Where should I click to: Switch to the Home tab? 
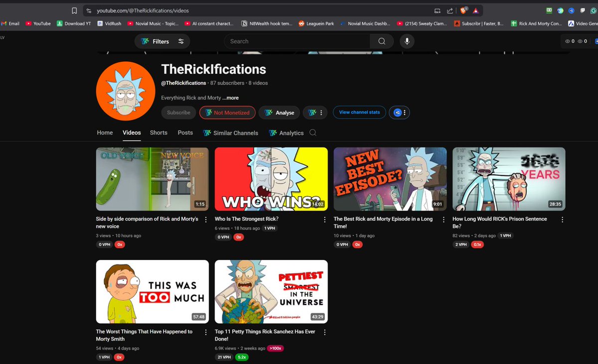point(105,132)
